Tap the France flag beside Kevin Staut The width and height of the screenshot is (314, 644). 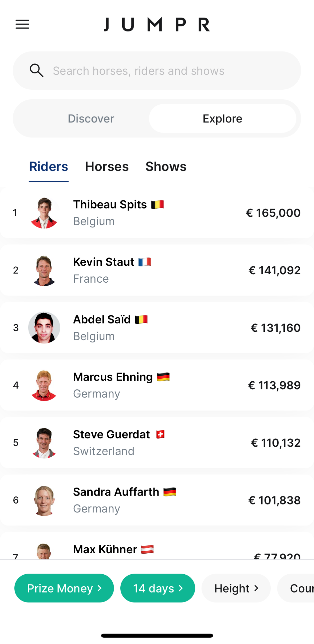coord(145,262)
